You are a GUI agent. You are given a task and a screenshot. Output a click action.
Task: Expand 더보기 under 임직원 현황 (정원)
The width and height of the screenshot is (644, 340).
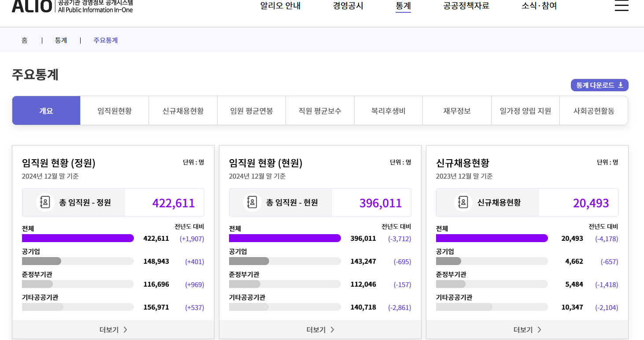[x=113, y=329]
